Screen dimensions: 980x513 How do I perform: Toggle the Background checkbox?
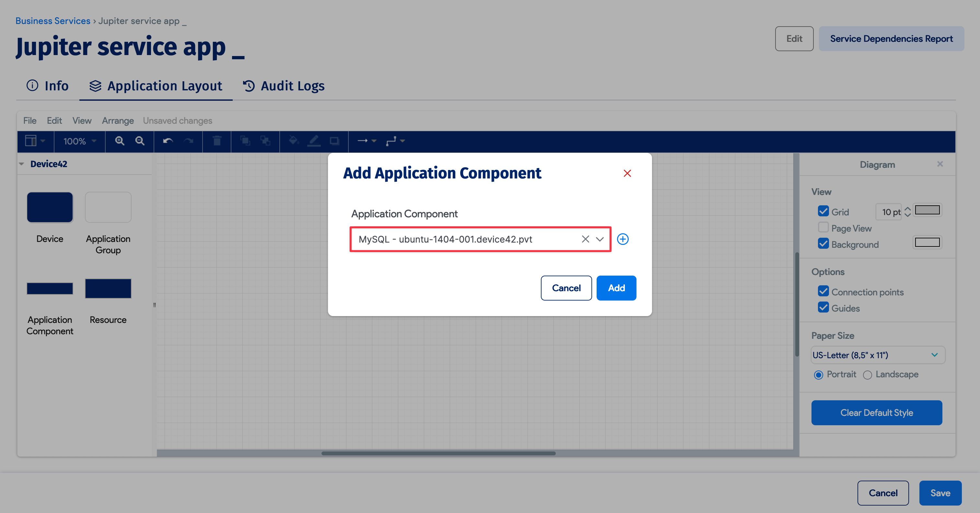pyautogui.click(x=823, y=244)
